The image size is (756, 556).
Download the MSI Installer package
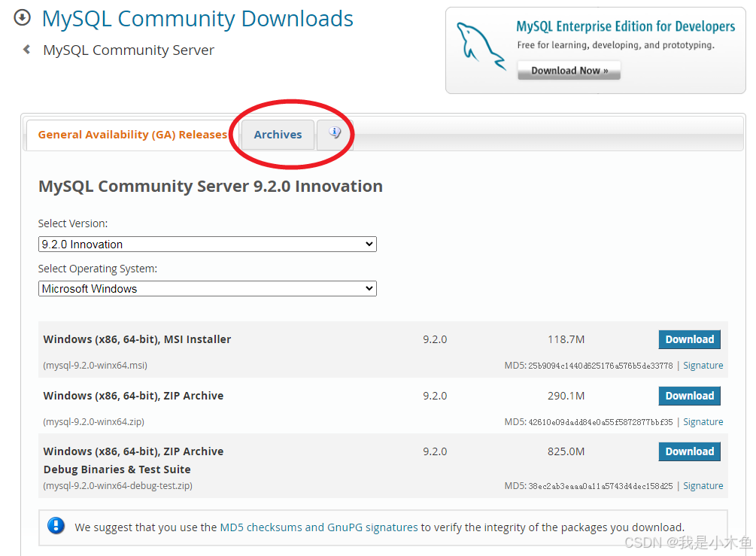(690, 339)
